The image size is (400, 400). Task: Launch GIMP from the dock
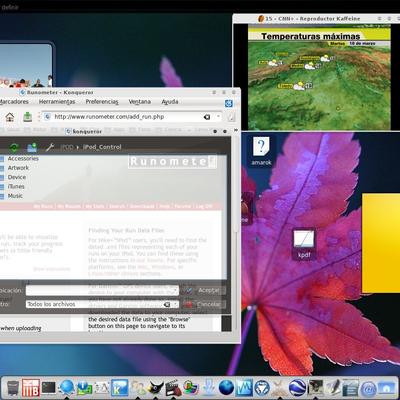(x=156, y=388)
